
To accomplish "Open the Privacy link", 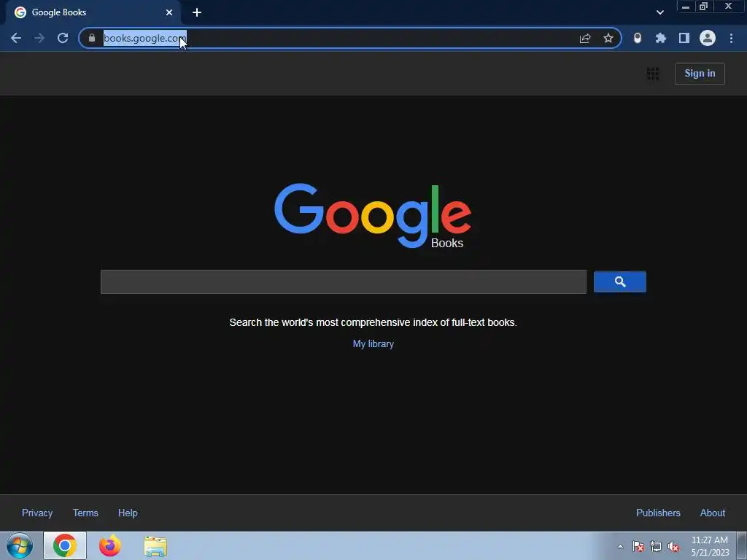I will click(x=37, y=513).
